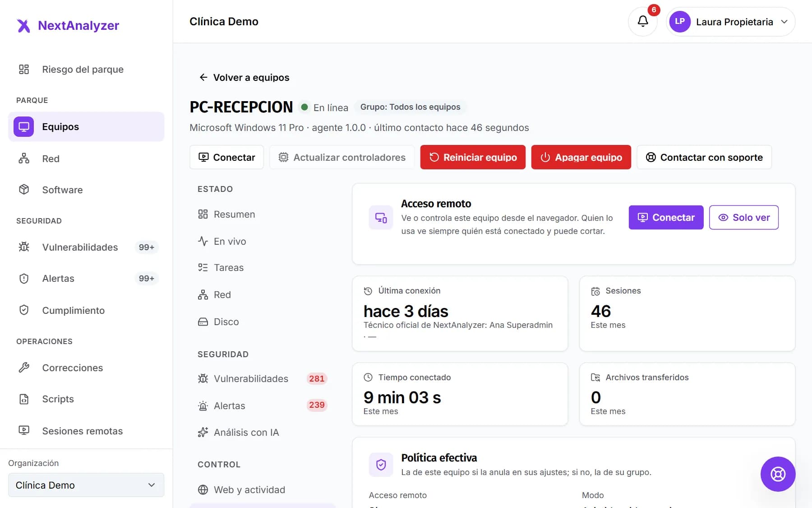The width and height of the screenshot is (812, 508).
Task: Open Web y actividad under Control
Action: [x=263, y=490]
